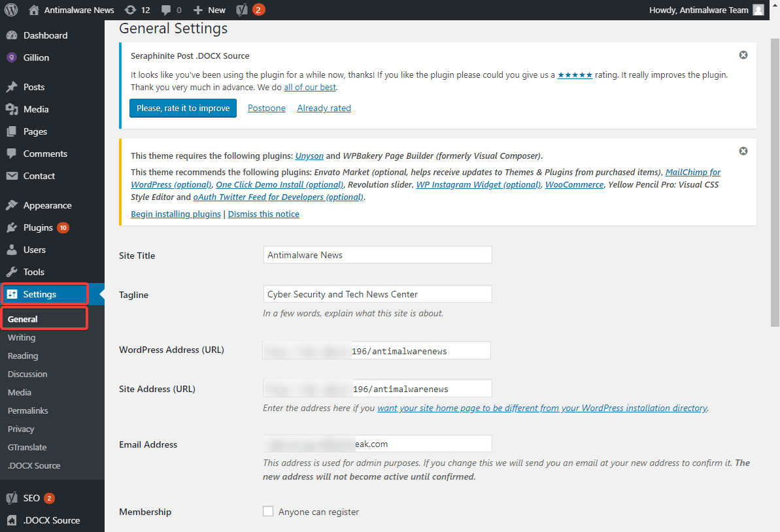Screen dimensions: 780x532
Task: Click the Begin installing plugins link
Action: pyautogui.click(x=175, y=214)
